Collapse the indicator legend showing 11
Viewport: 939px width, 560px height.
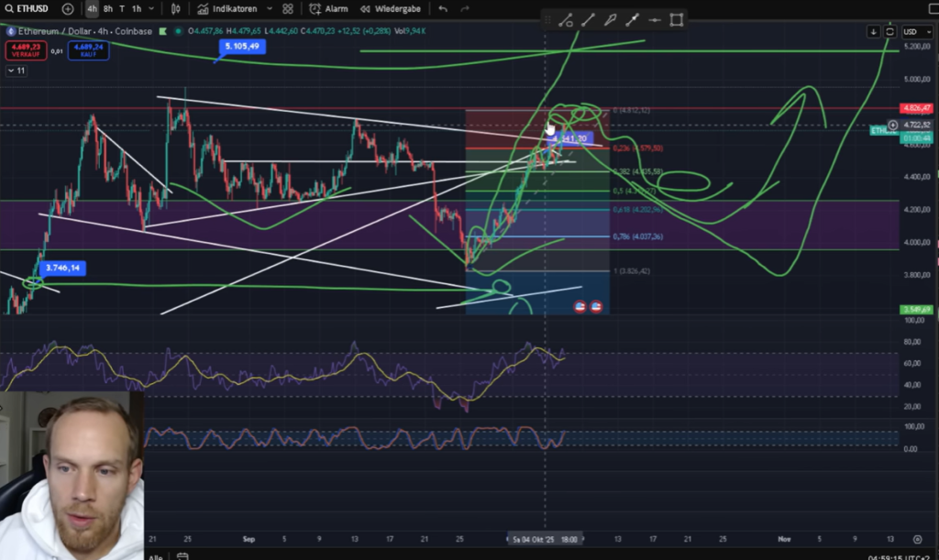pos(17,70)
